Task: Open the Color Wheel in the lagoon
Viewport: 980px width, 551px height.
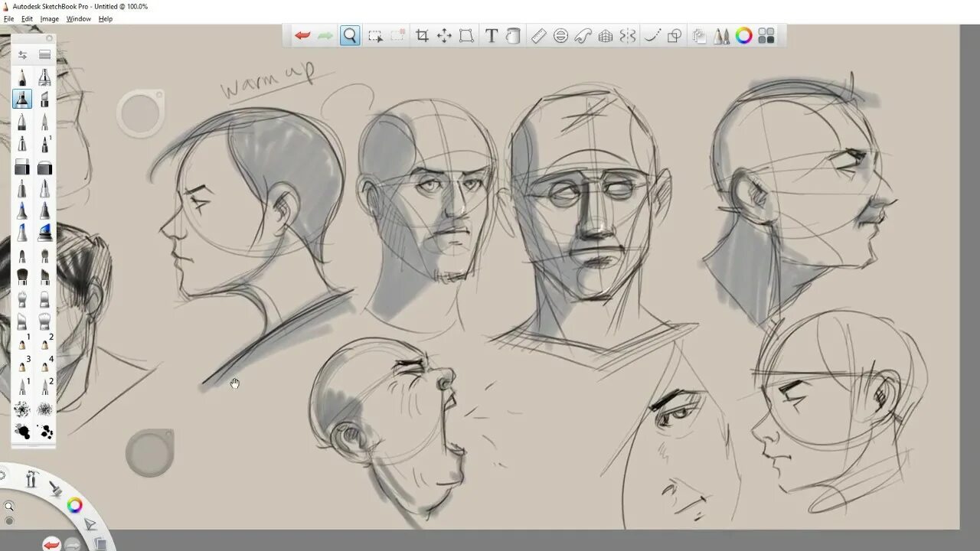Action: [74, 505]
